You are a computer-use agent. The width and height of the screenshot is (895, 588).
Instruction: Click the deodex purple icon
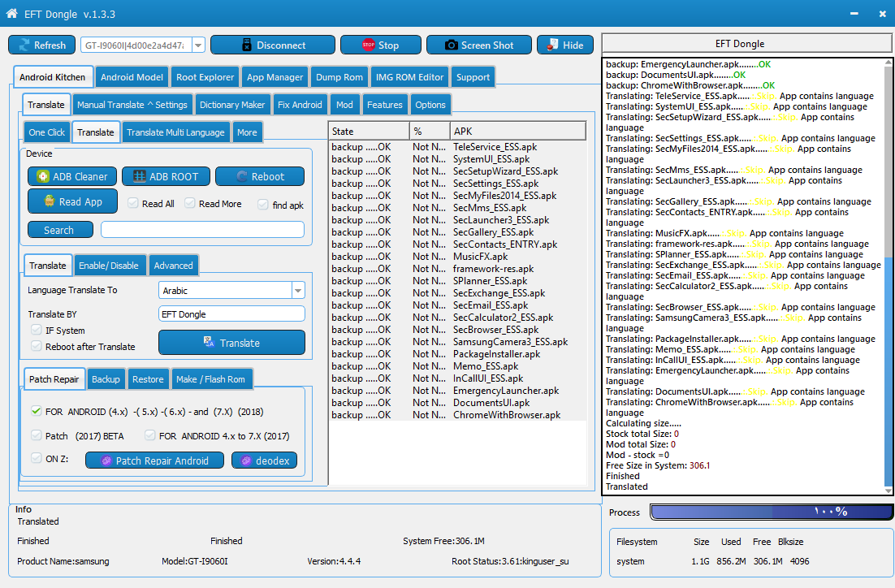click(246, 460)
